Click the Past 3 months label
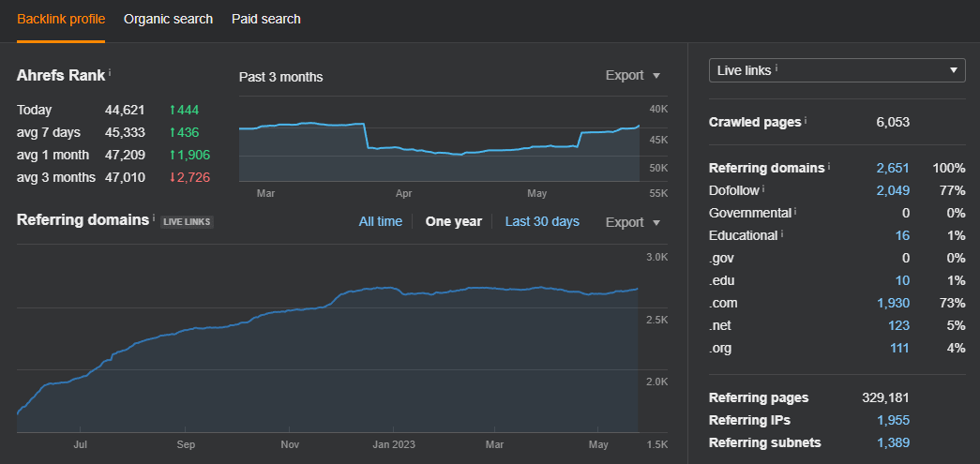The width and height of the screenshot is (980, 464). pos(281,77)
